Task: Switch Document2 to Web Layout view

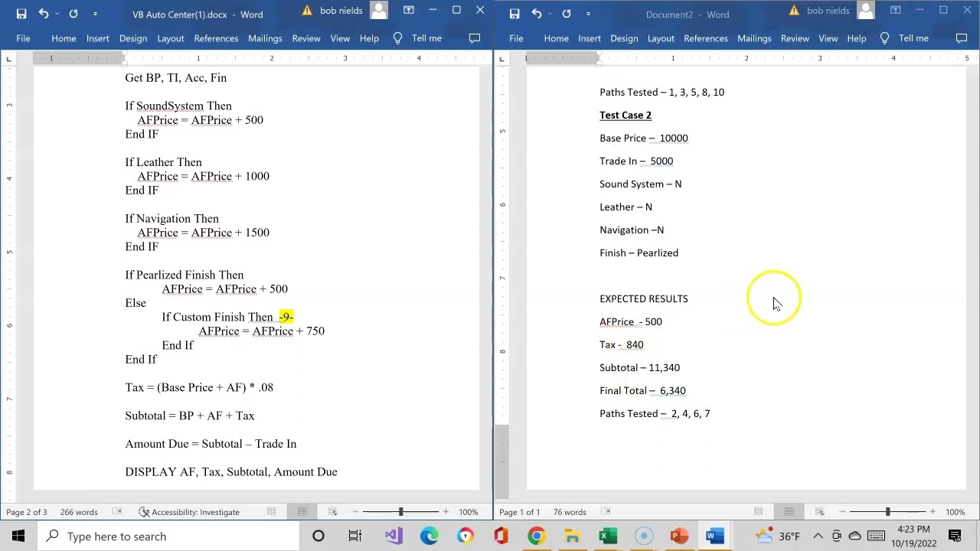Action: (819, 512)
